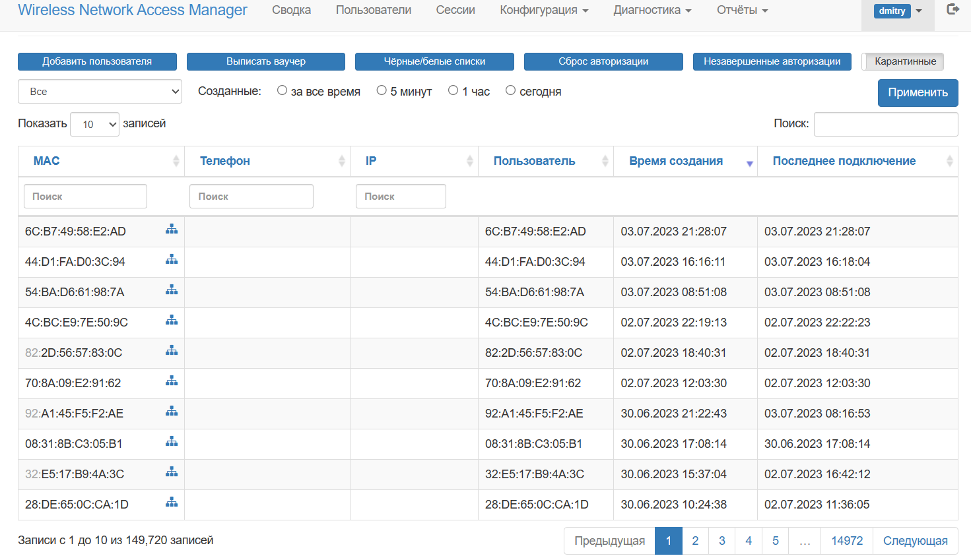Click Незавершенные авторизации button
The image size is (971, 560).
tap(772, 61)
